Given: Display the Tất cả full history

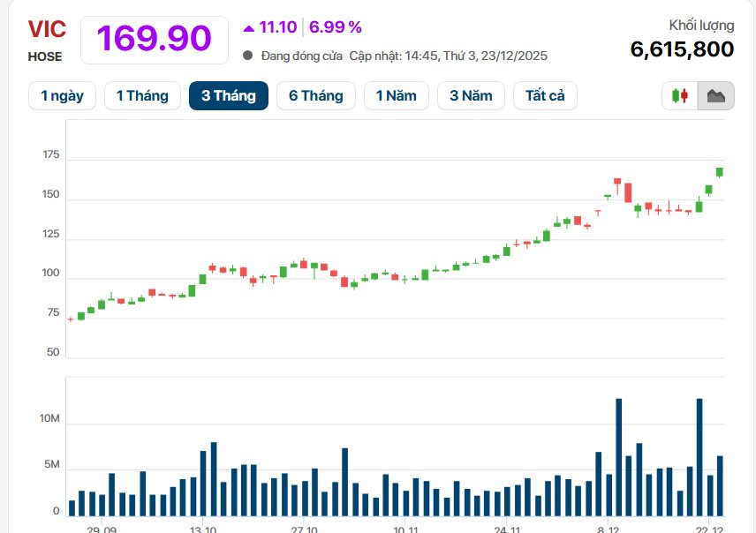Looking at the screenshot, I should (x=545, y=95).
